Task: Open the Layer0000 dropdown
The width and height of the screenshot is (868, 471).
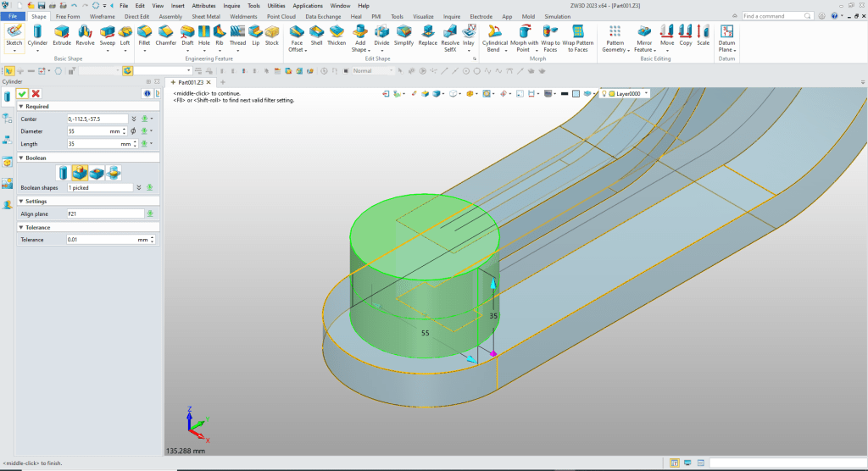Action: (647, 94)
